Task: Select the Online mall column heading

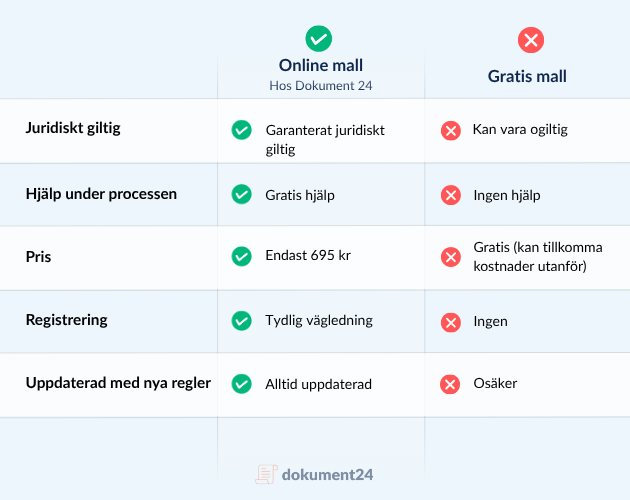Action: pos(321,65)
